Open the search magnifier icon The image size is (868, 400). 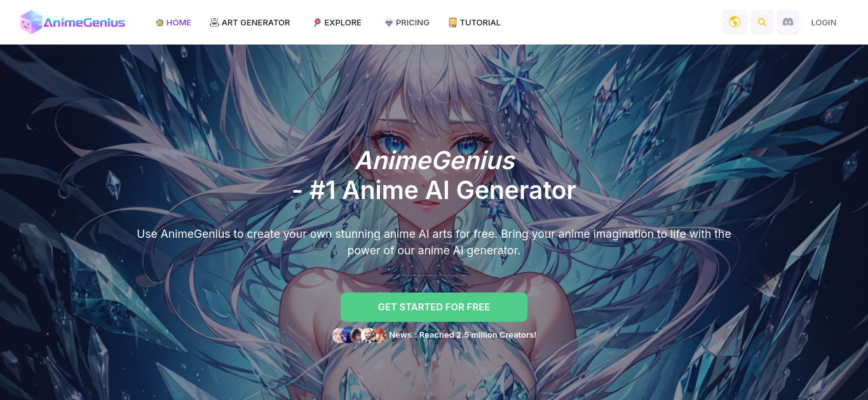click(762, 22)
